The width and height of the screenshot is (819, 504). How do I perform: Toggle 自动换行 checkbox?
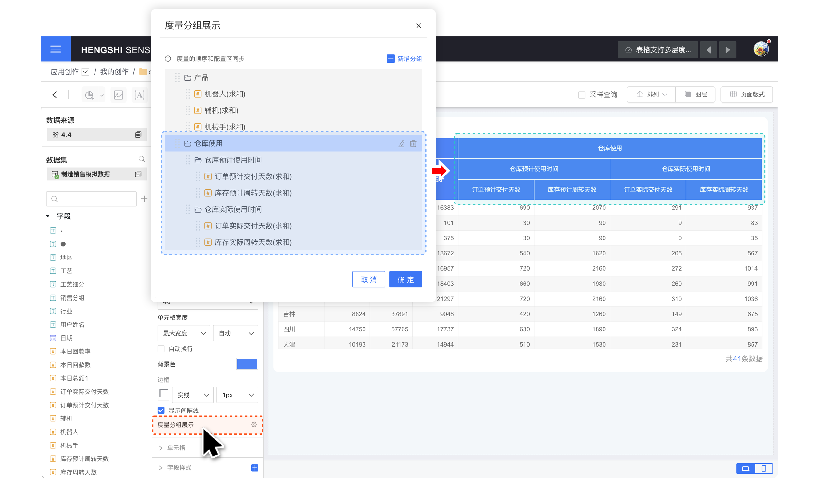(x=161, y=348)
